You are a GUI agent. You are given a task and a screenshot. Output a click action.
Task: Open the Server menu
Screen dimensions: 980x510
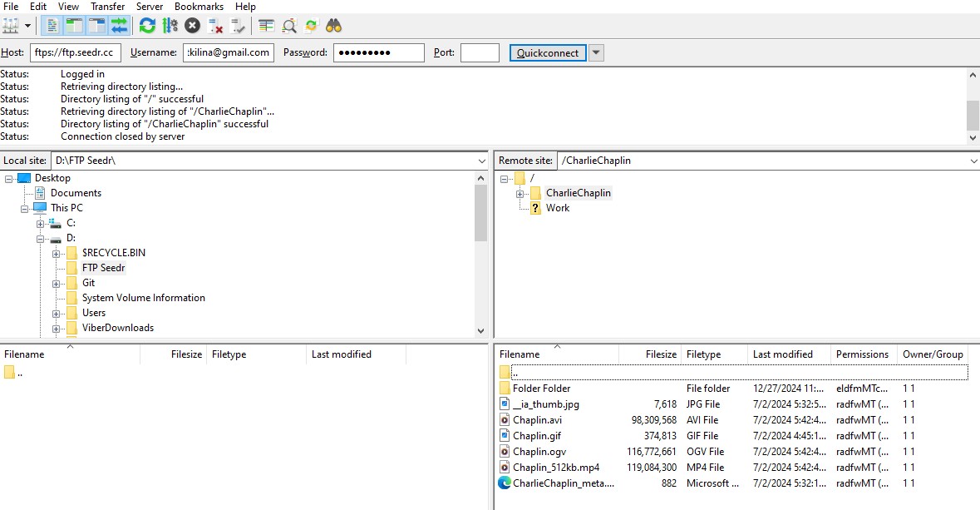[150, 7]
